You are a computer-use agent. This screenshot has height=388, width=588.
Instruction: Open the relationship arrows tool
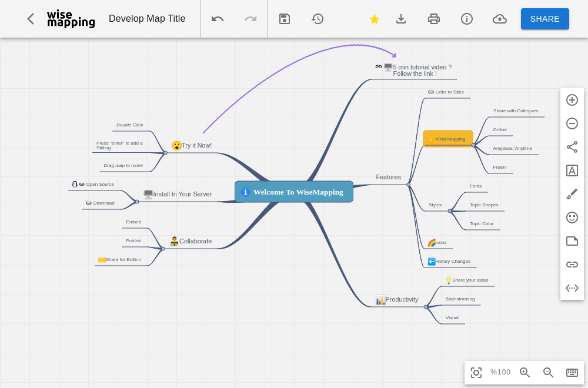coord(572,288)
